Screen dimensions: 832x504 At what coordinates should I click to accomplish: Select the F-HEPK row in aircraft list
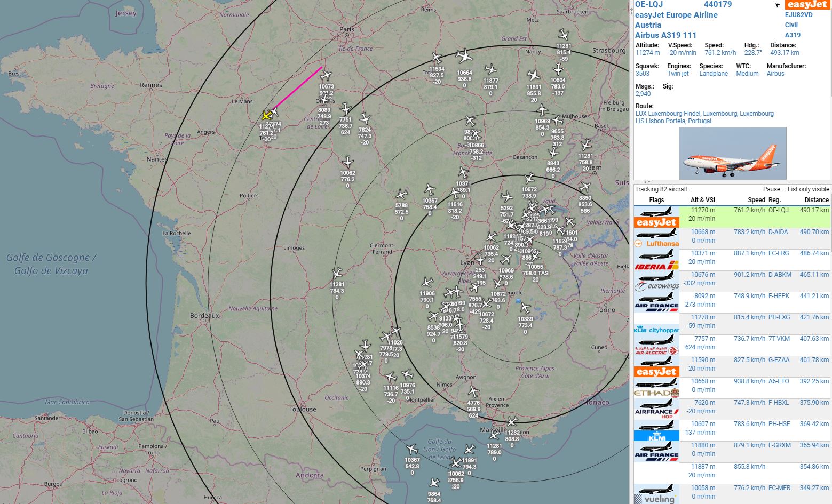tap(732, 302)
